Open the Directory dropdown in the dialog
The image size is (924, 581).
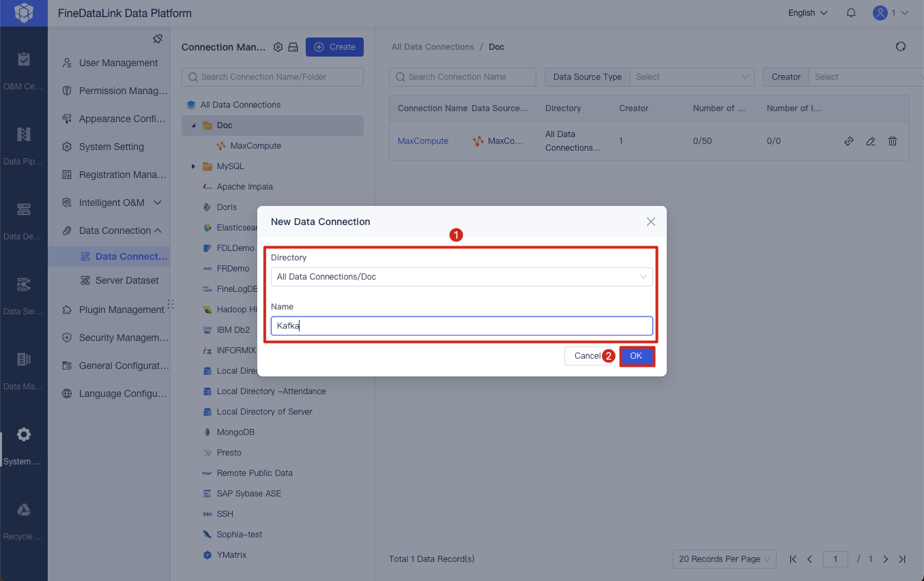click(461, 276)
